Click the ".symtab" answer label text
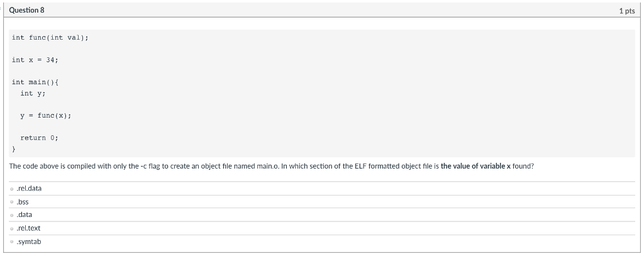Screen dimensions: 644x256 pos(29,242)
